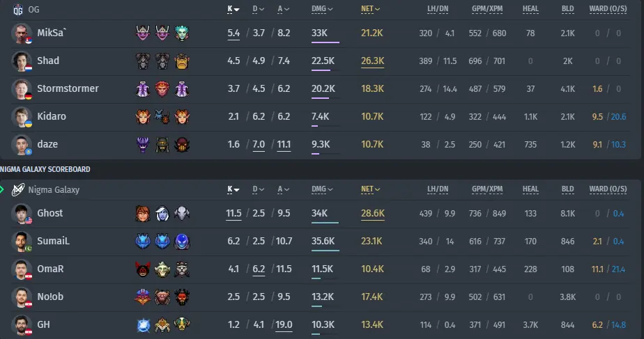Open the Ghost player profile link
Screen dimensions: 644x339
50,213
